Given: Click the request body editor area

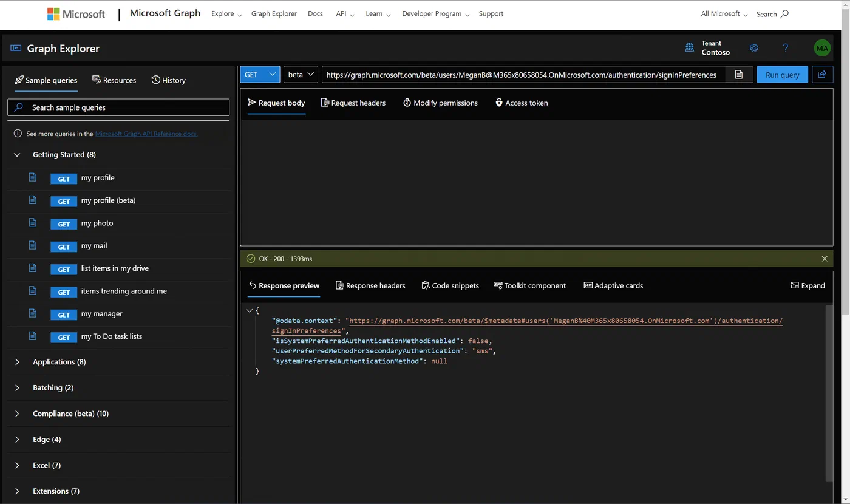Looking at the screenshot, I should [x=536, y=182].
